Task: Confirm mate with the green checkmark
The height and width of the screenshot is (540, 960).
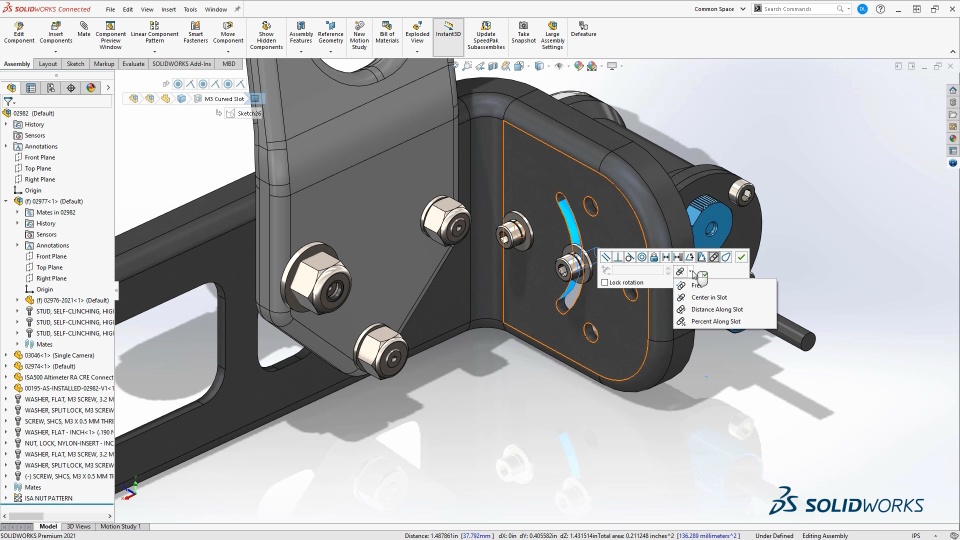Action: pos(741,257)
